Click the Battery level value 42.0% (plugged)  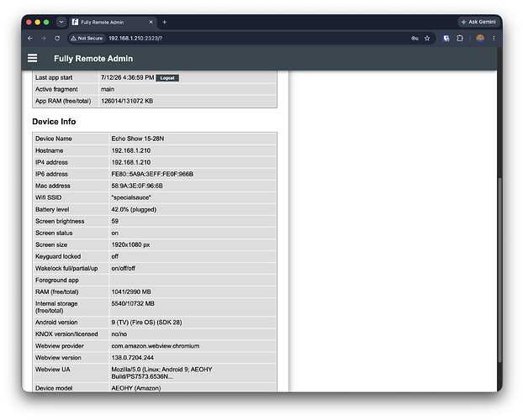[x=134, y=210]
